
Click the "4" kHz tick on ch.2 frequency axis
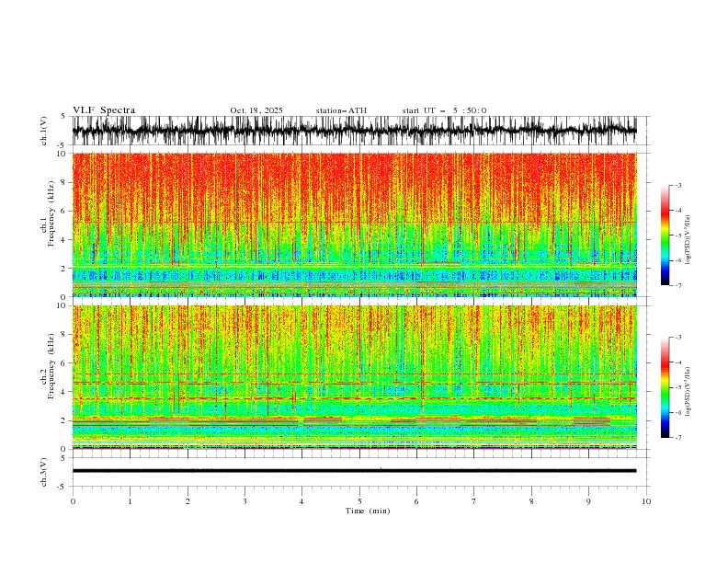pos(64,392)
